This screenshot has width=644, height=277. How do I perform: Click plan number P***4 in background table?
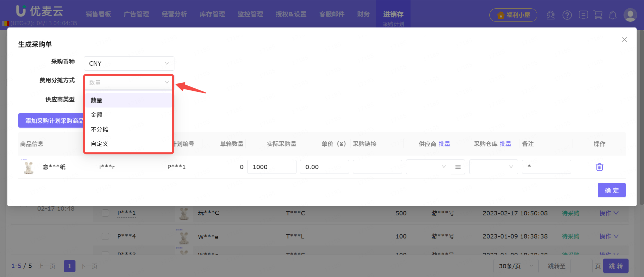(x=126, y=236)
